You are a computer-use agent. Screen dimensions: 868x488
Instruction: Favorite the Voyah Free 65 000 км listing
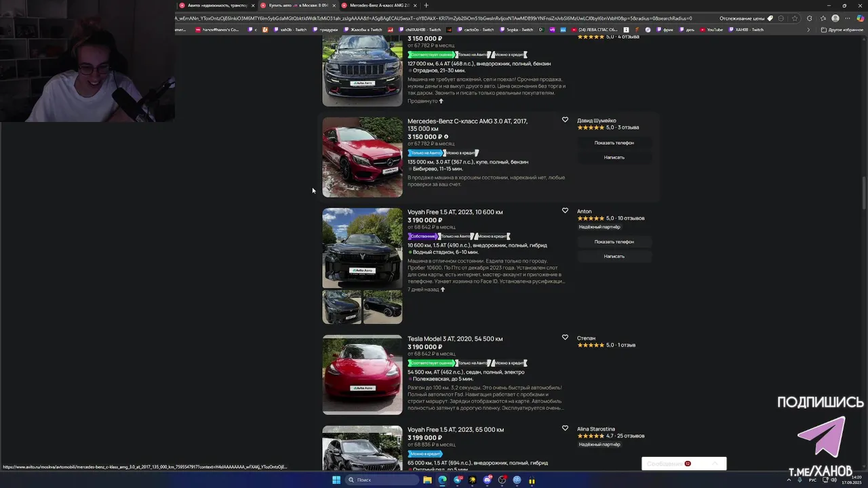pyautogui.click(x=565, y=428)
